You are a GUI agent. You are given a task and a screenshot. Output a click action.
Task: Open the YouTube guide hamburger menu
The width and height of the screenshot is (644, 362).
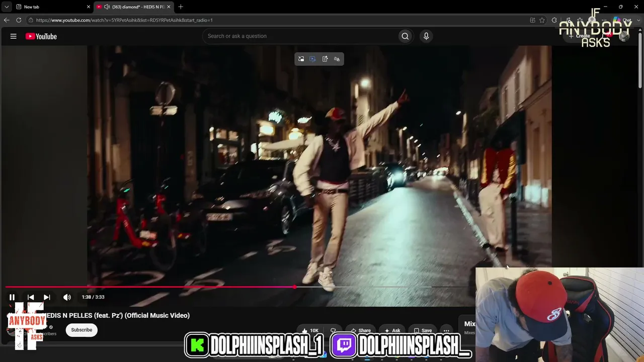point(14,36)
